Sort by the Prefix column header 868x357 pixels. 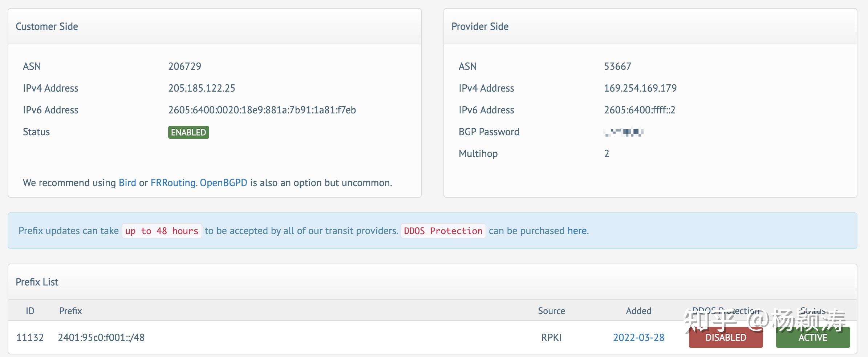pos(70,311)
